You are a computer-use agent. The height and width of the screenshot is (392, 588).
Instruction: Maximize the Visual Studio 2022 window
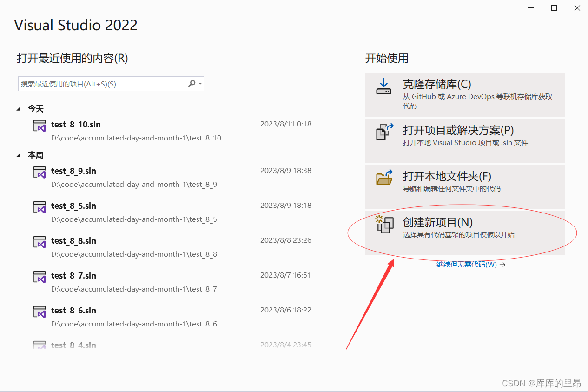(554, 8)
